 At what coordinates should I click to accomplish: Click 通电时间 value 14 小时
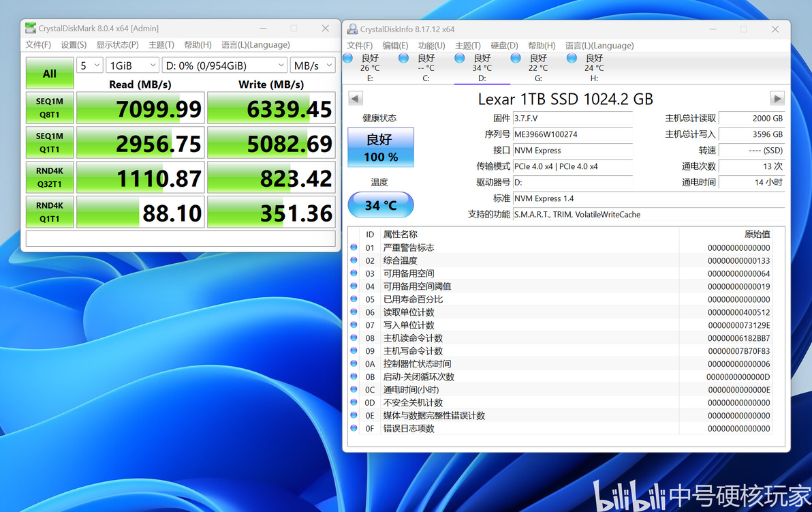tap(751, 183)
